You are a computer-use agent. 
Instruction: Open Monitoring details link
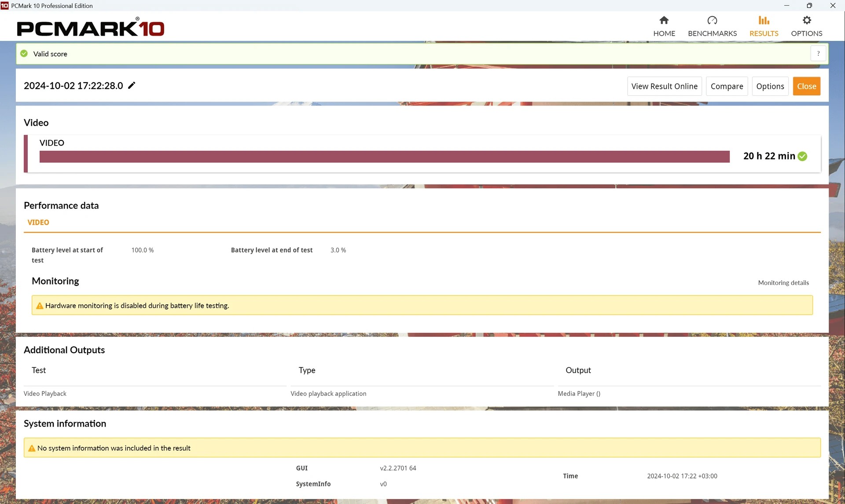point(783,283)
